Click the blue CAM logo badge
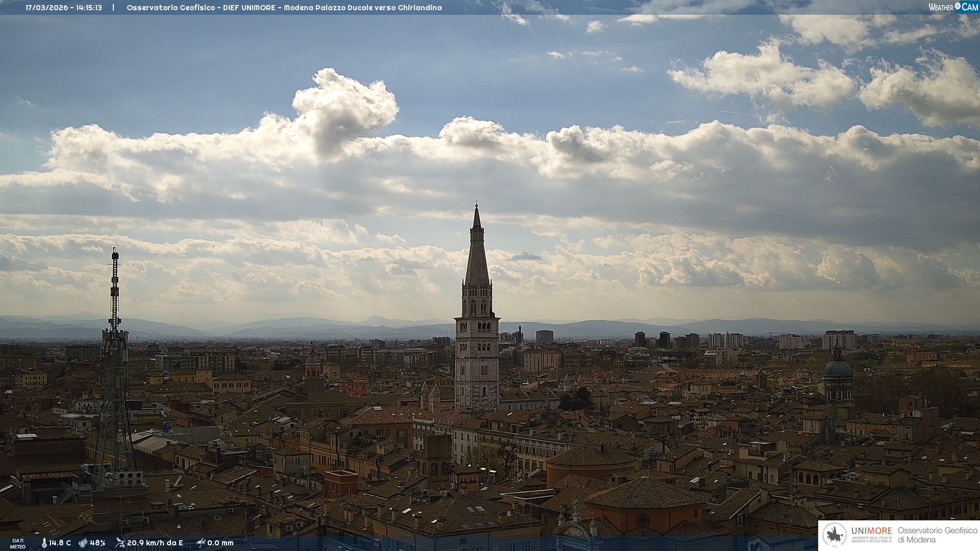The height and width of the screenshot is (551, 980). (970, 7)
